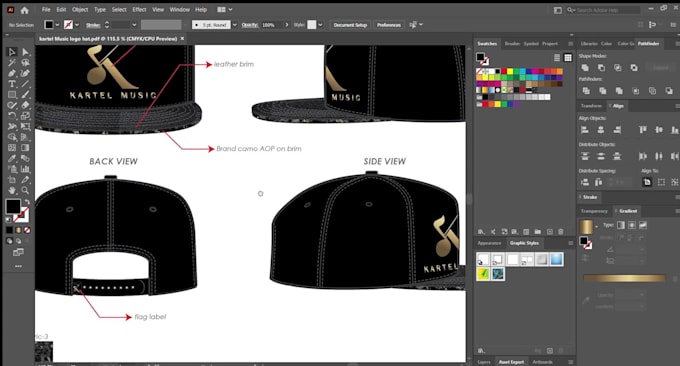Swap fill and stroke arrow in toolbar
The height and width of the screenshot is (366, 680).
click(x=26, y=202)
